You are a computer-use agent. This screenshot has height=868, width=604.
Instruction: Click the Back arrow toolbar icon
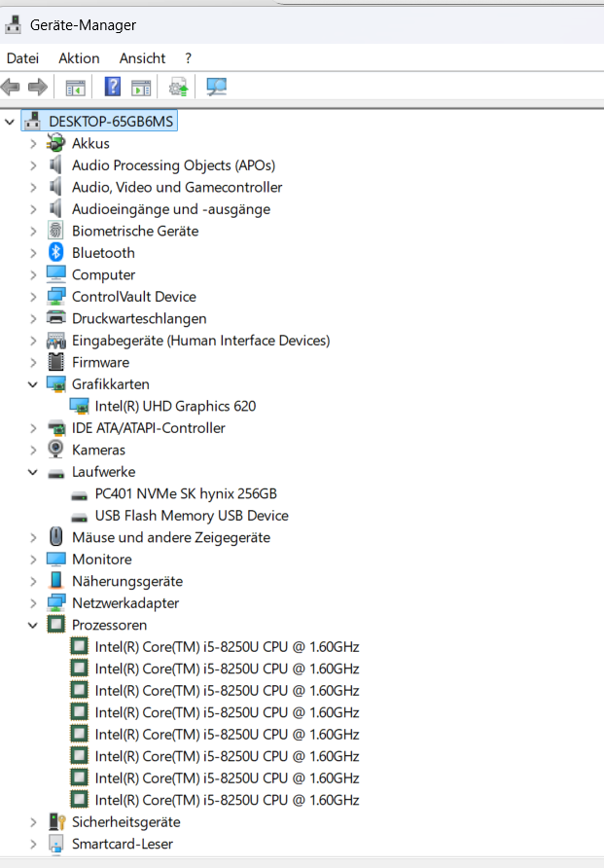point(11,87)
